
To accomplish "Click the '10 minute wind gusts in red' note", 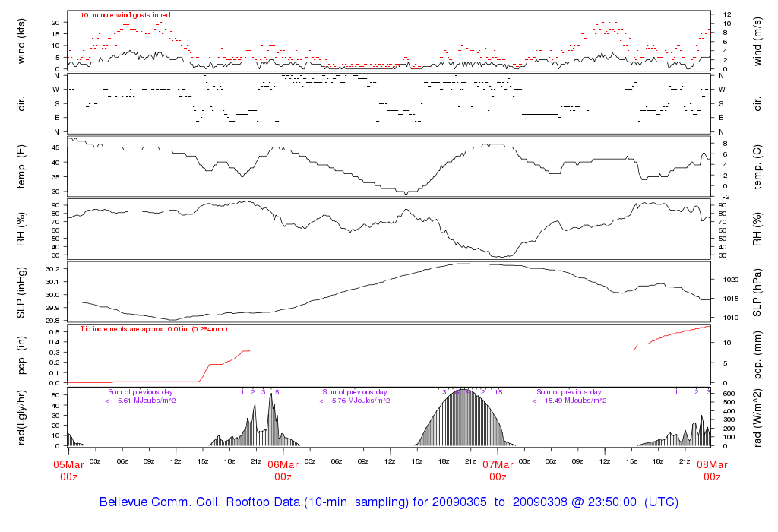I will [x=125, y=15].
